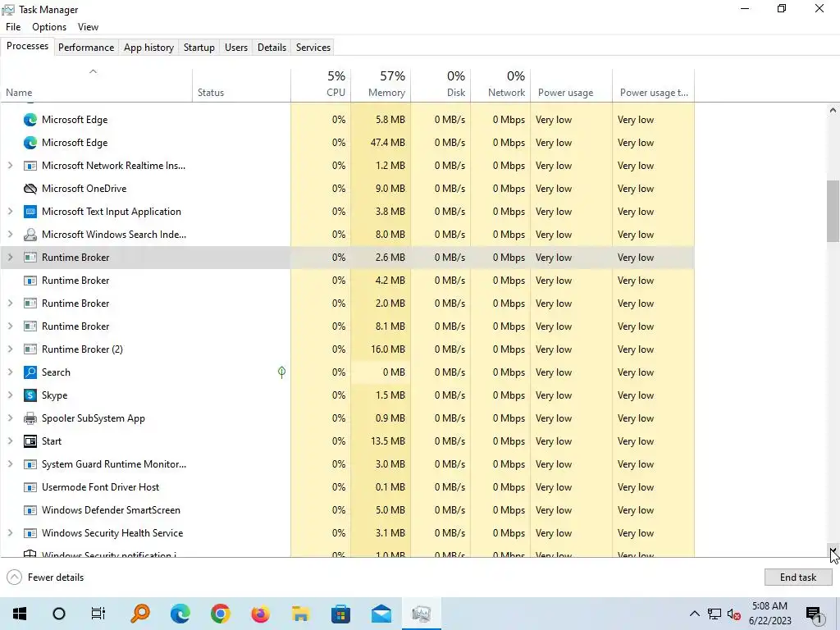Expand the Spooler SubSystem App row
Image resolution: width=840 pixels, height=630 pixels.
coord(10,418)
